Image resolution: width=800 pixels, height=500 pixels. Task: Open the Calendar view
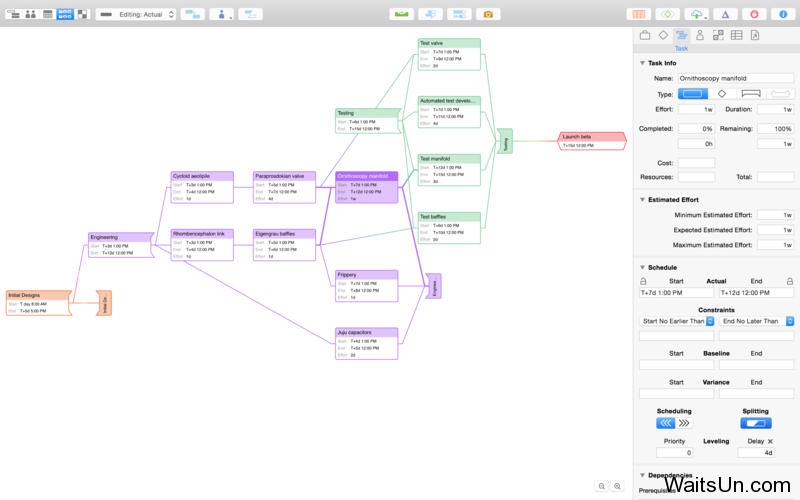(47, 14)
